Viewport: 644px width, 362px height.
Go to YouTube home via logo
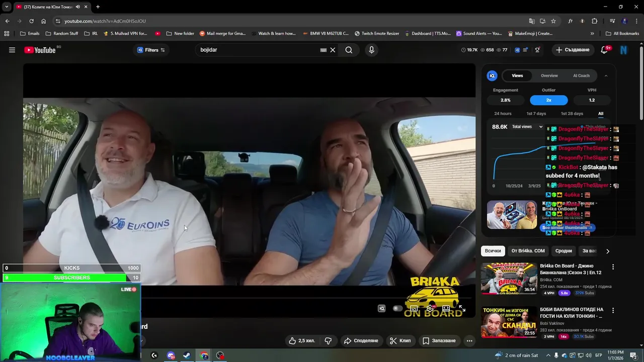click(40, 50)
